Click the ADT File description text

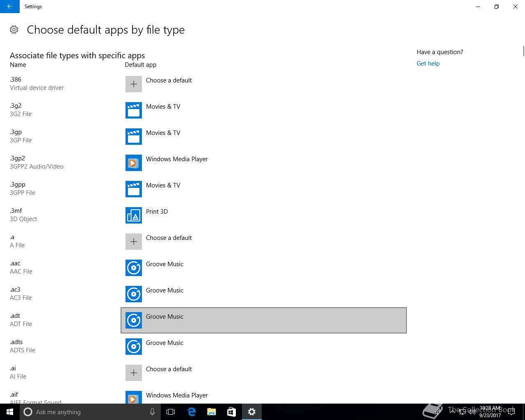pyautogui.click(x=21, y=324)
